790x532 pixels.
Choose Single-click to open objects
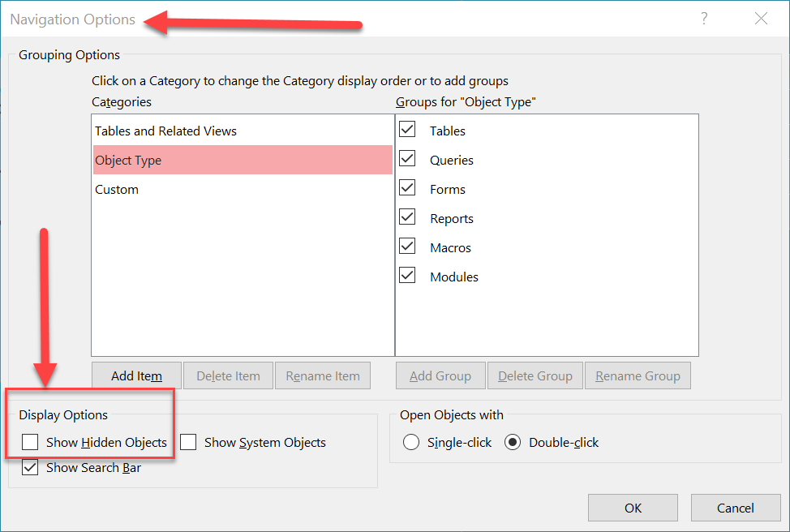[411, 443]
